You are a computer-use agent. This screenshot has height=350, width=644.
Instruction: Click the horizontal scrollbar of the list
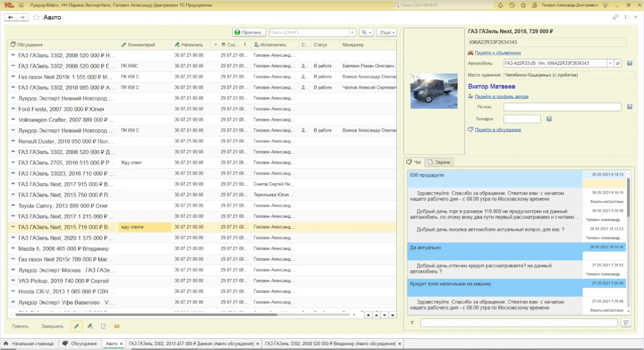161,315
